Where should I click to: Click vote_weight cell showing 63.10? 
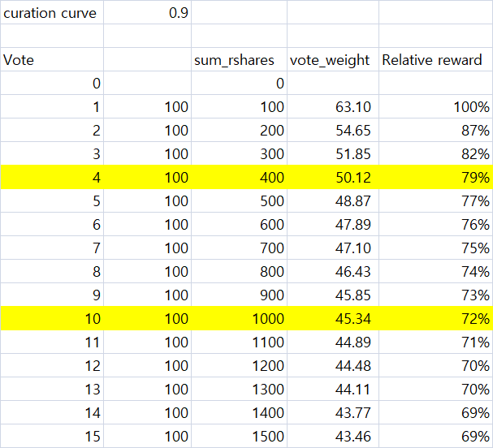333,107
